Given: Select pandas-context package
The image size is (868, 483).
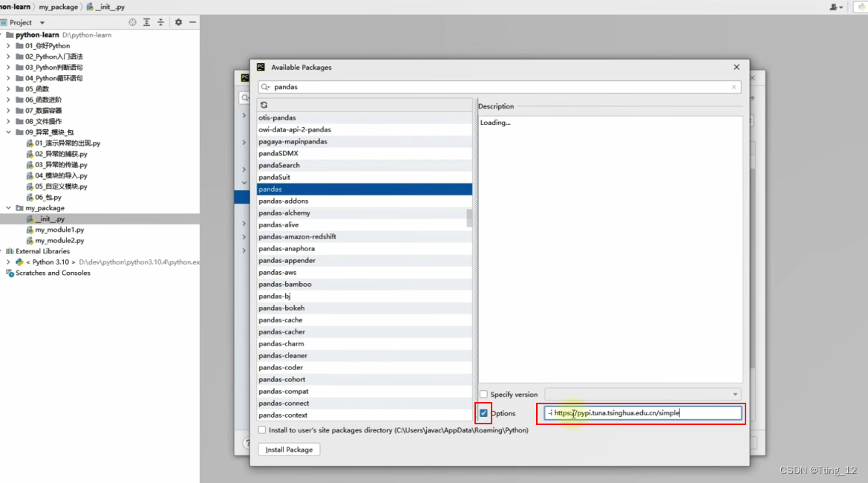Looking at the screenshot, I should [x=365, y=415].
